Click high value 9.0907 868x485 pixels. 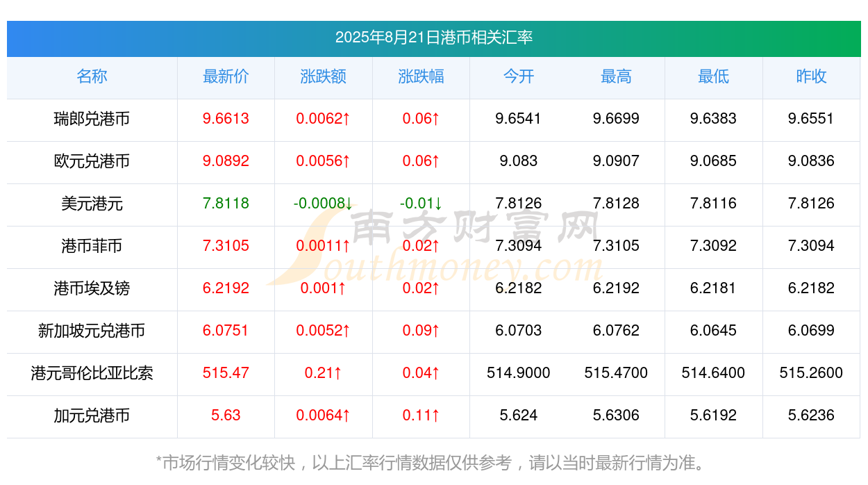pos(616,161)
